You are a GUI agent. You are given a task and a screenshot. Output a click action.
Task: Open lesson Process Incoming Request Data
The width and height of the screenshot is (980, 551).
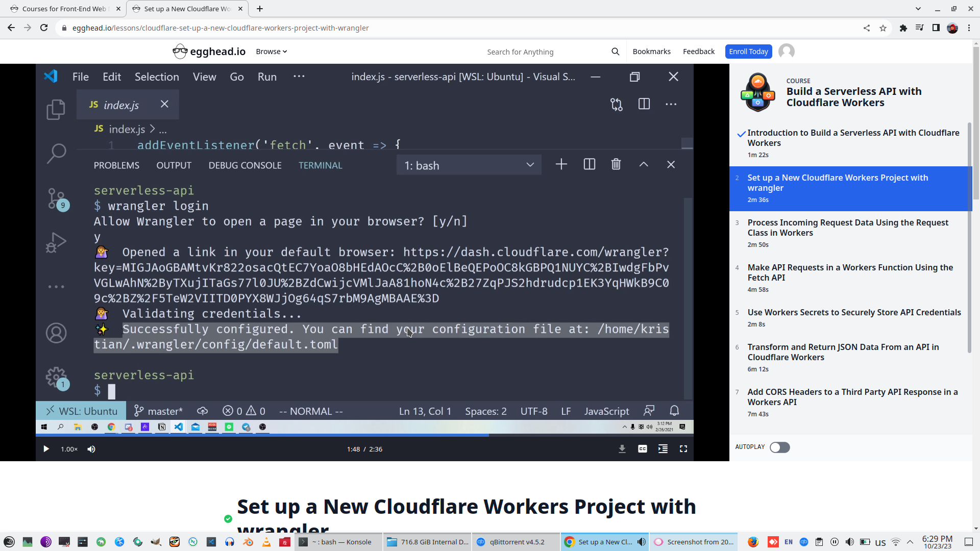(x=847, y=228)
